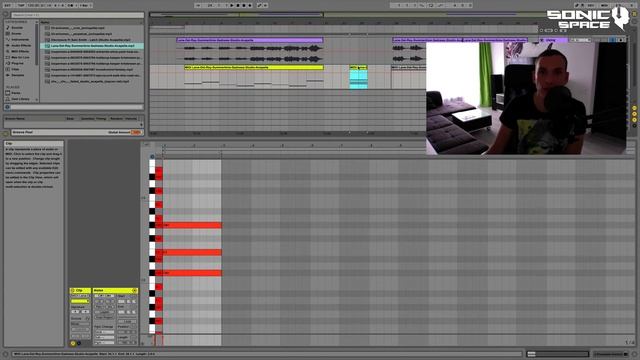Select the purple Lana Del Rey audio clip
The width and height of the screenshot is (640, 360).
pyautogui.click(x=250, y=40)
